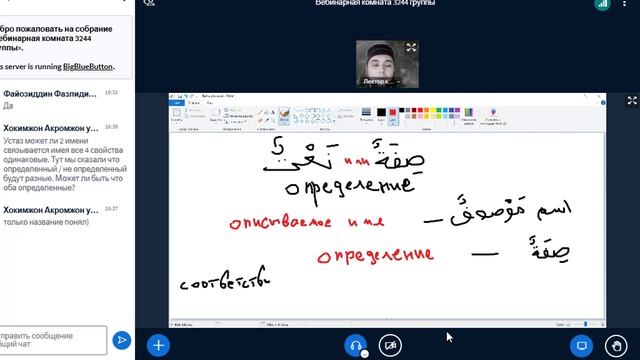The image size is (640, 360).
Task: Click the Undo icon in Paint title bar
Action: tap(186, 96)
